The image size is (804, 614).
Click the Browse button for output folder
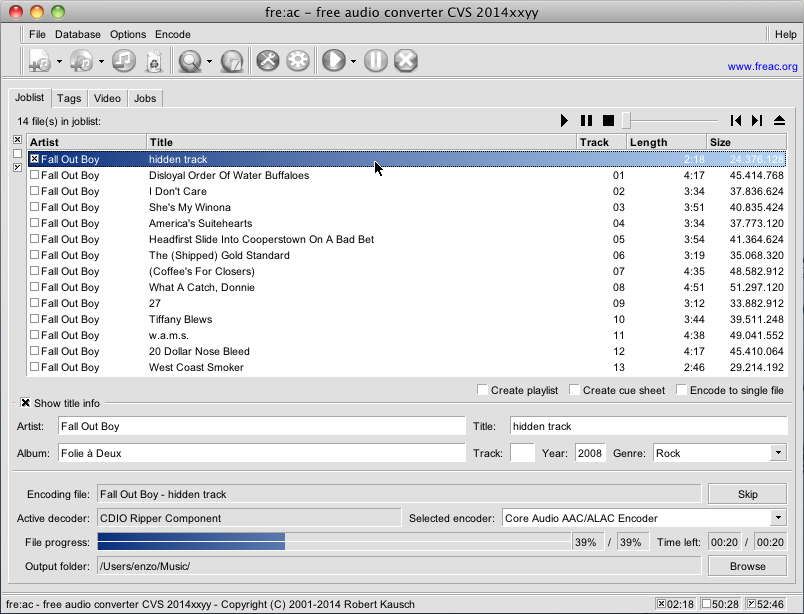pos(748,566)
